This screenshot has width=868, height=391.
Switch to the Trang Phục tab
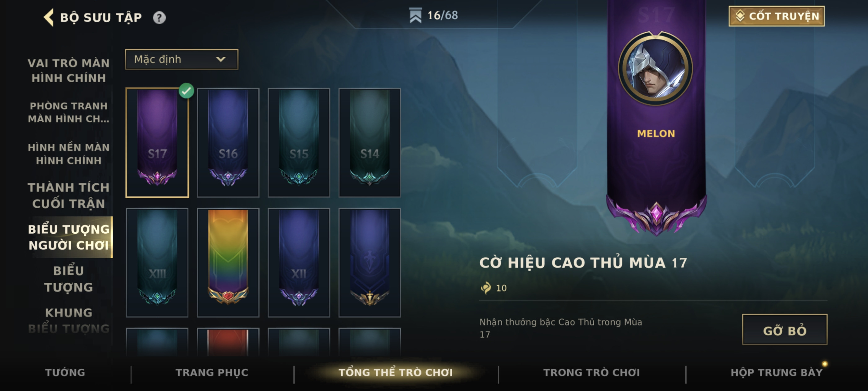pyautogui.click(x=212, y=372)
